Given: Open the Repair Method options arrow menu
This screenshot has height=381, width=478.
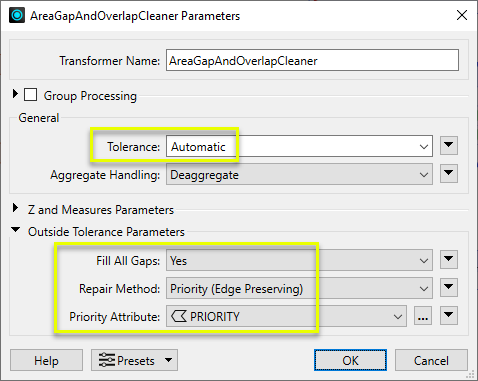Looking at the screenshot, I should [449, 287].
